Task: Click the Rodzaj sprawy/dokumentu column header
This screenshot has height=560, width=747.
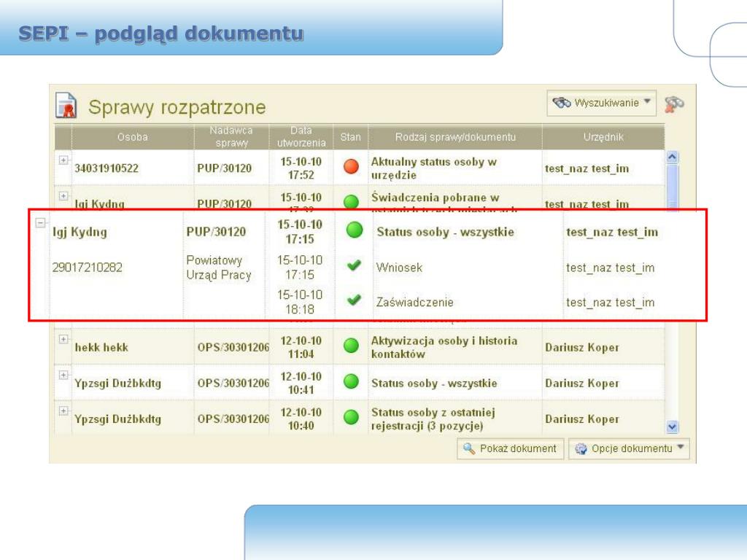Action: (455, 137)
